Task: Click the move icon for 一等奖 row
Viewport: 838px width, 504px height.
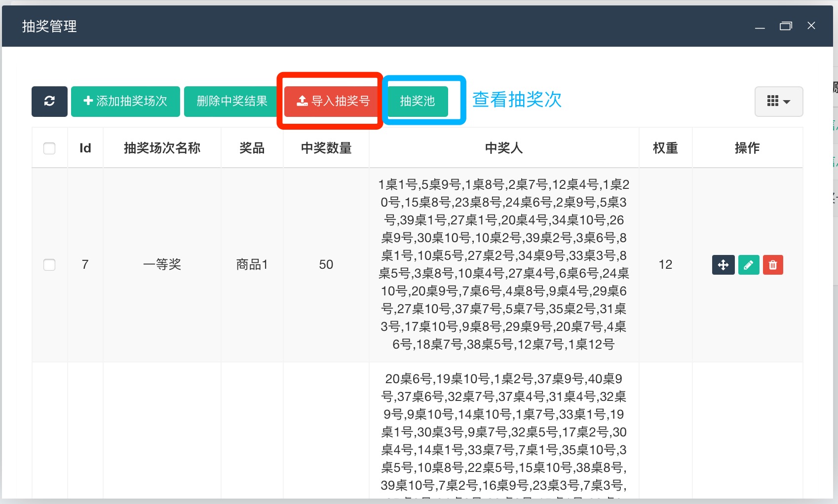Action: tap(723, 265)
